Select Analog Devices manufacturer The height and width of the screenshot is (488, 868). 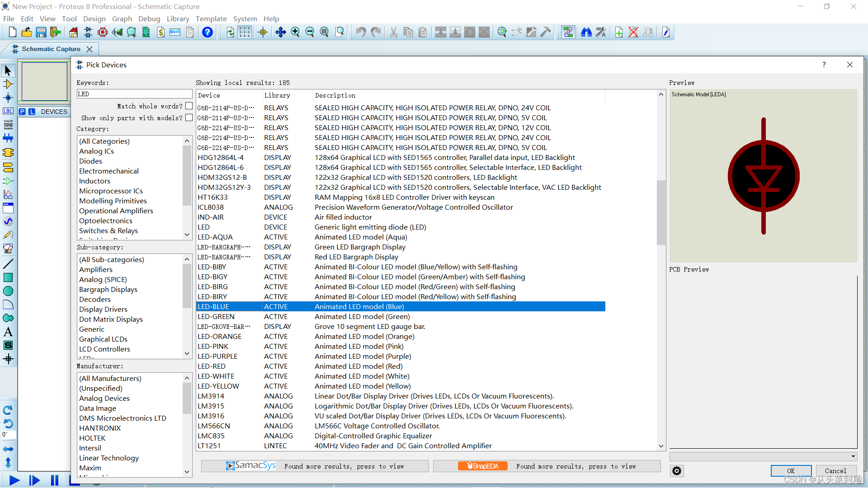pyautogui.click(x=104, y=398)
